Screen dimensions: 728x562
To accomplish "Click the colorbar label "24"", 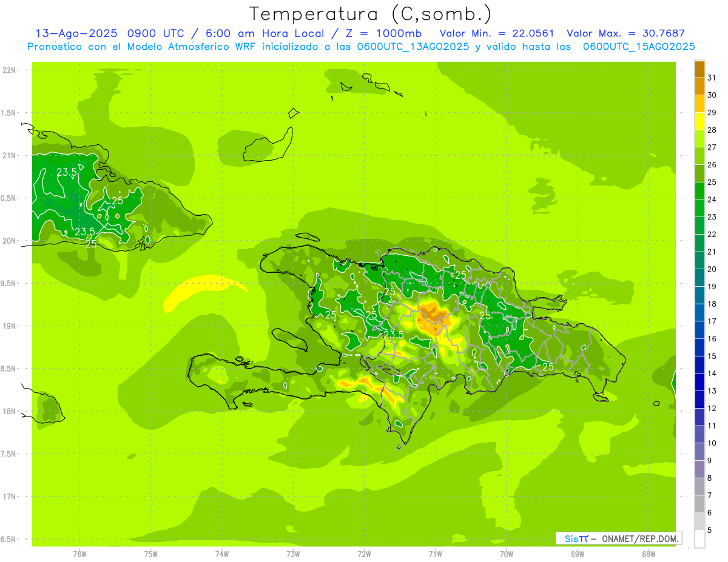I will (712, 199).
